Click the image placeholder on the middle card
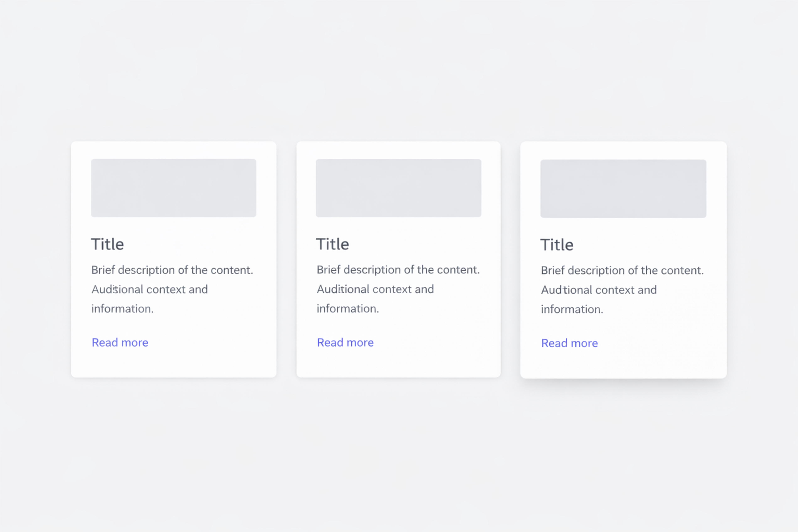 pyautogui.click(x=399, y=188)
